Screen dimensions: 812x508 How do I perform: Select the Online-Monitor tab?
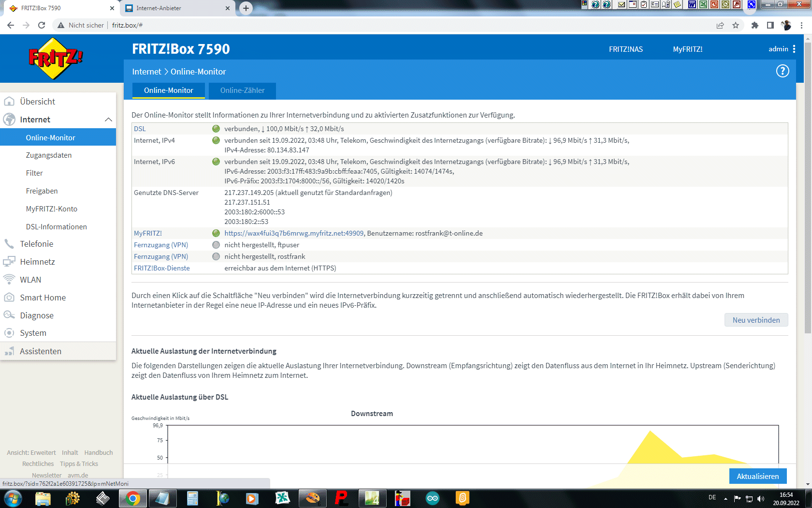coord(169,90)
